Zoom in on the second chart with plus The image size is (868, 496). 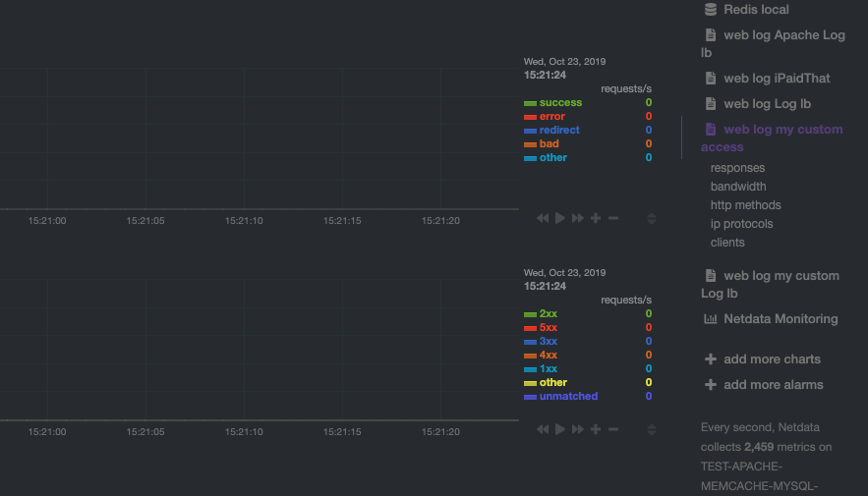[x=596, y=429]
